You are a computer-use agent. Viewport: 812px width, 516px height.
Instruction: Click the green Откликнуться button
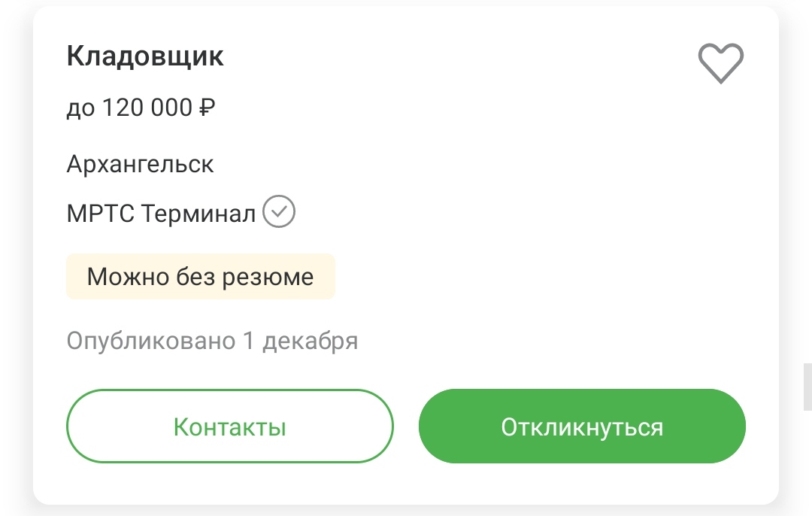coord(582,426)
